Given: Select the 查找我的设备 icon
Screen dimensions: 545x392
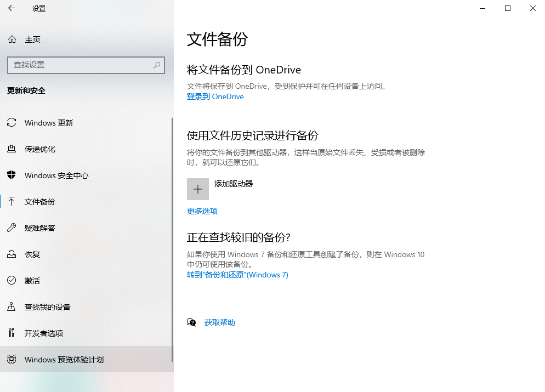Looking at the screenshot, I should (12, 306).
